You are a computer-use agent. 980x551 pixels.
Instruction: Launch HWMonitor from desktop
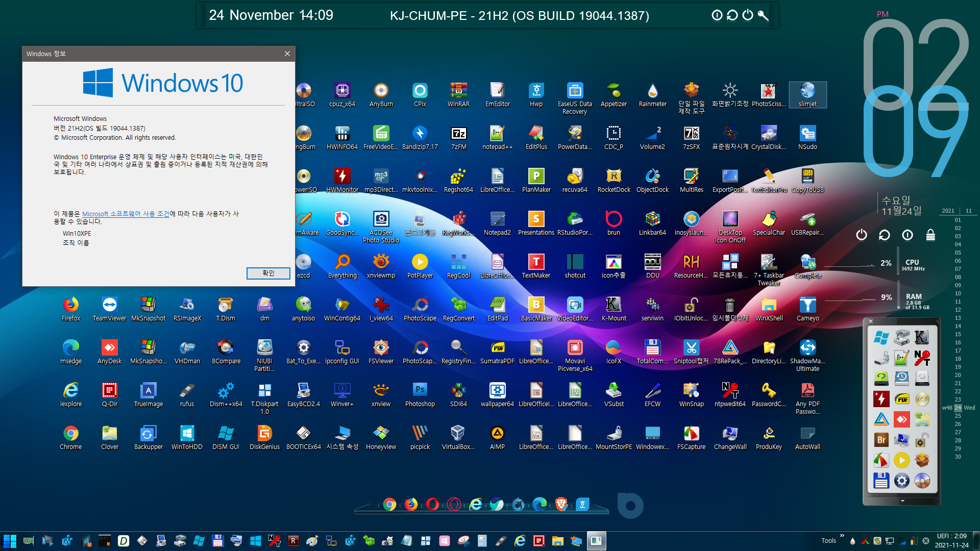click(342, 181)
